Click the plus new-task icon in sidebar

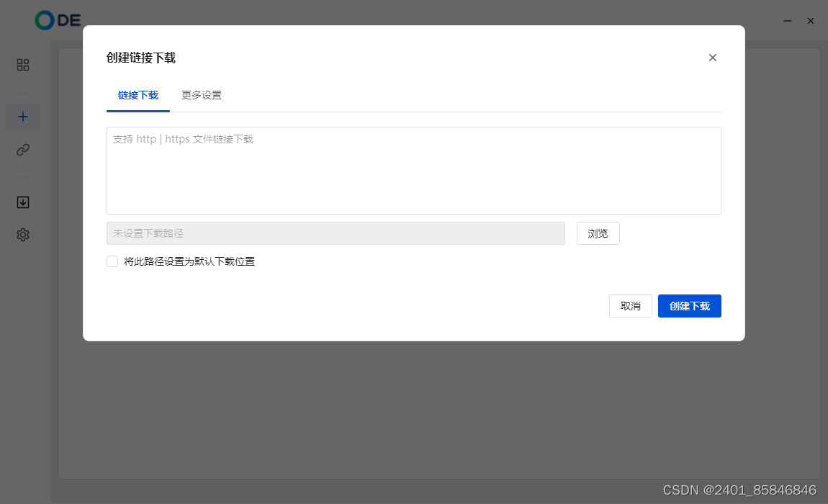tap(23, 117)
